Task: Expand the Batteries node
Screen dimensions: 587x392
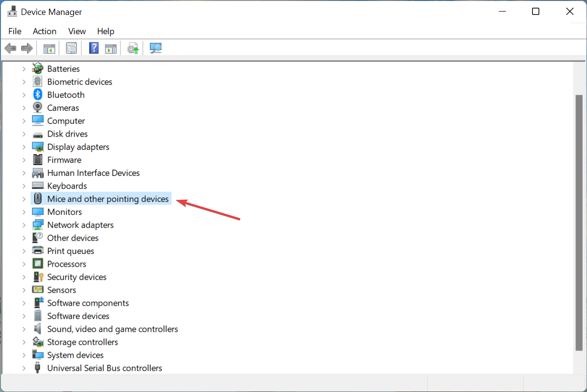Action: click(x=24, y=69)
